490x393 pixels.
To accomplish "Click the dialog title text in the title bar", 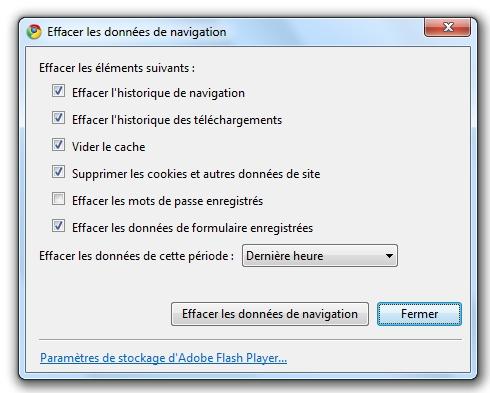I will (x=137, y=32).
